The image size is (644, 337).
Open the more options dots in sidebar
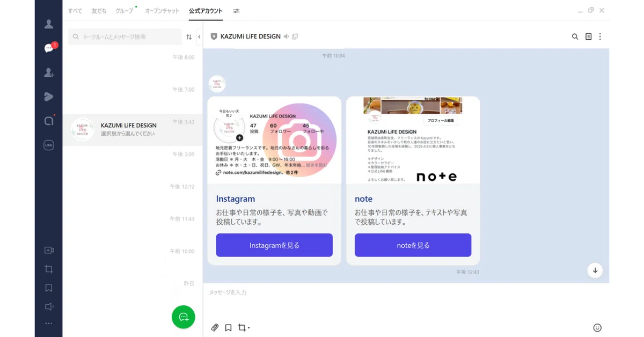tap(49, 324)
